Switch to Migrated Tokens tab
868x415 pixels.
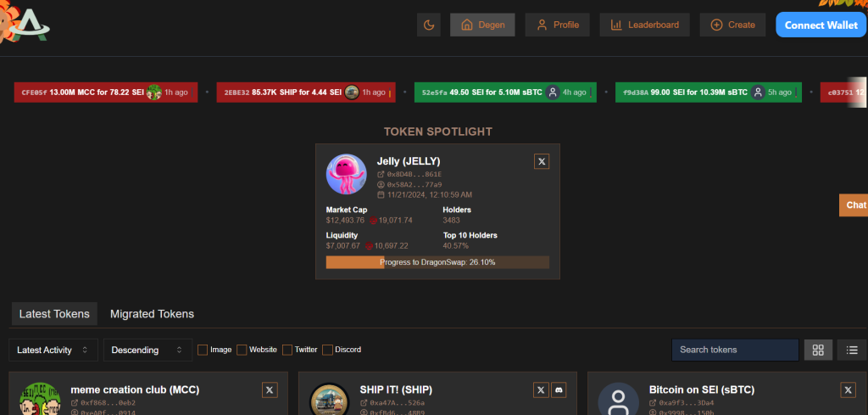point(152,314)
